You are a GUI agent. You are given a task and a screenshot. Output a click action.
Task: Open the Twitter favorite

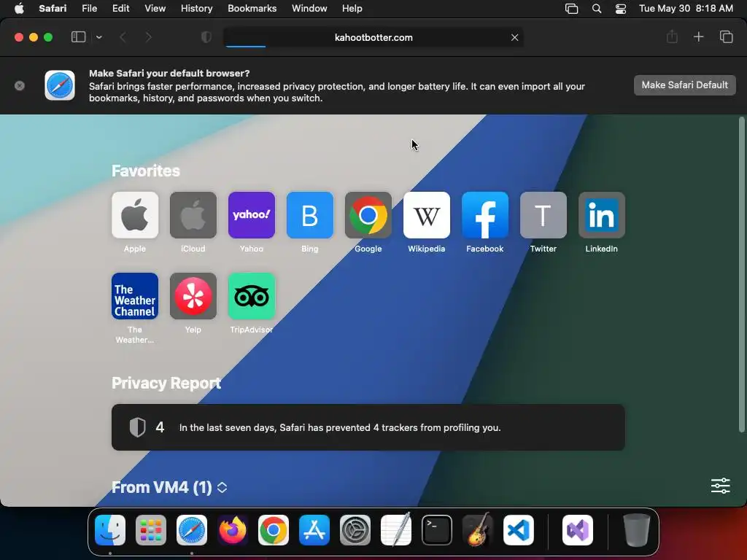click(543, 215)
